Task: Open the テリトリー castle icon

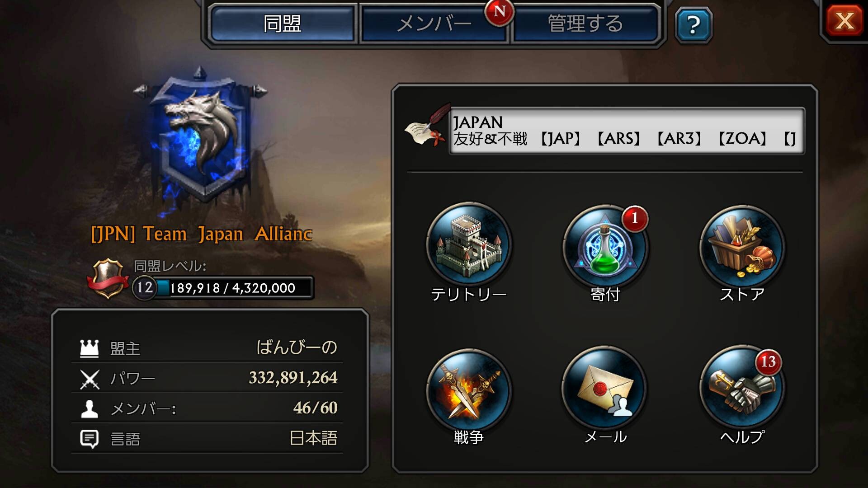Action: [469, 245]
